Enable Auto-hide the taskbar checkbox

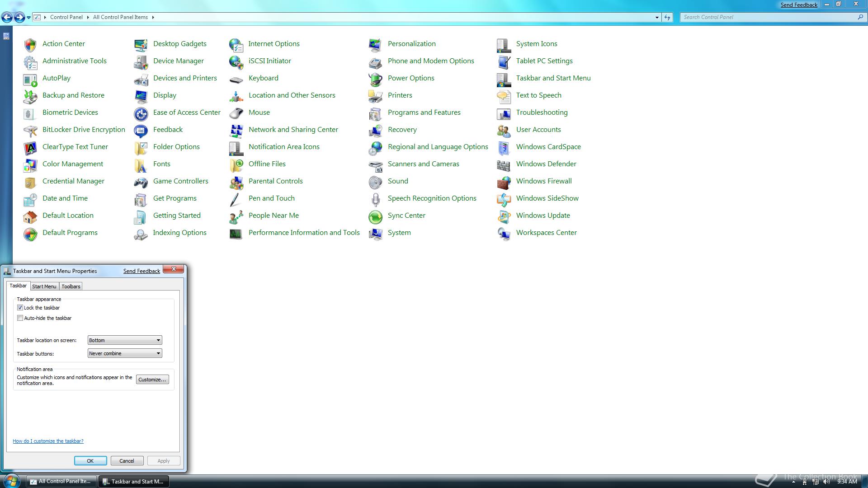[x=20, y=318]
